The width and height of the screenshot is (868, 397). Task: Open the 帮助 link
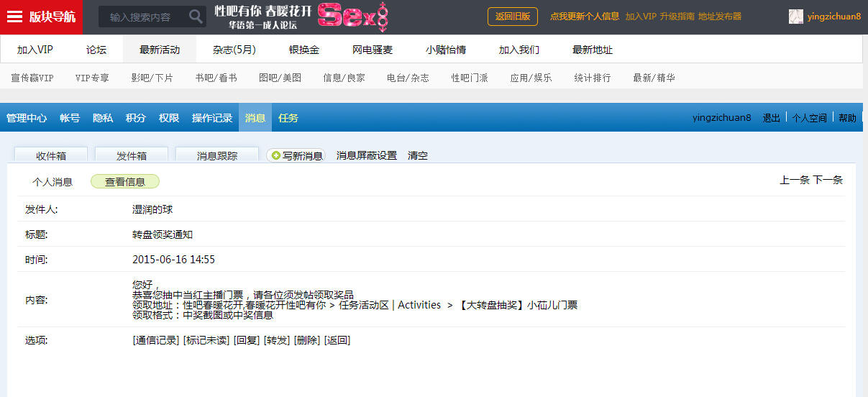[848, 118]
